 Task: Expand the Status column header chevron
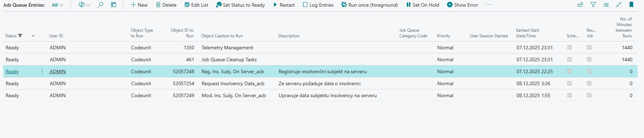tap(33, 36)
